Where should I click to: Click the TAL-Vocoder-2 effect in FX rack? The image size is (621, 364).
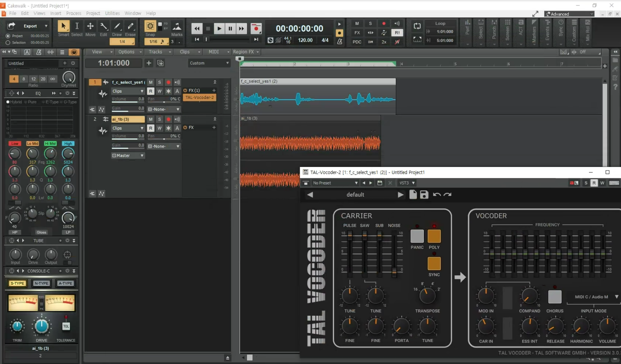pos(199,97)
